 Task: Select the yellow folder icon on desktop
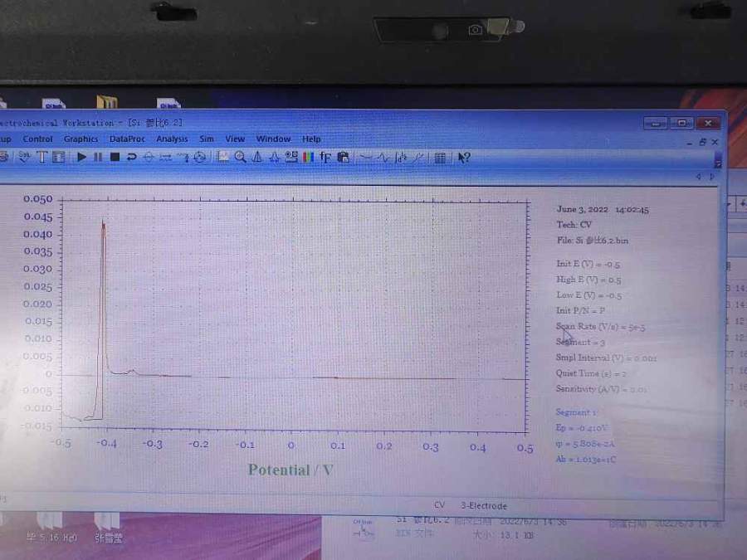(107, 101)
